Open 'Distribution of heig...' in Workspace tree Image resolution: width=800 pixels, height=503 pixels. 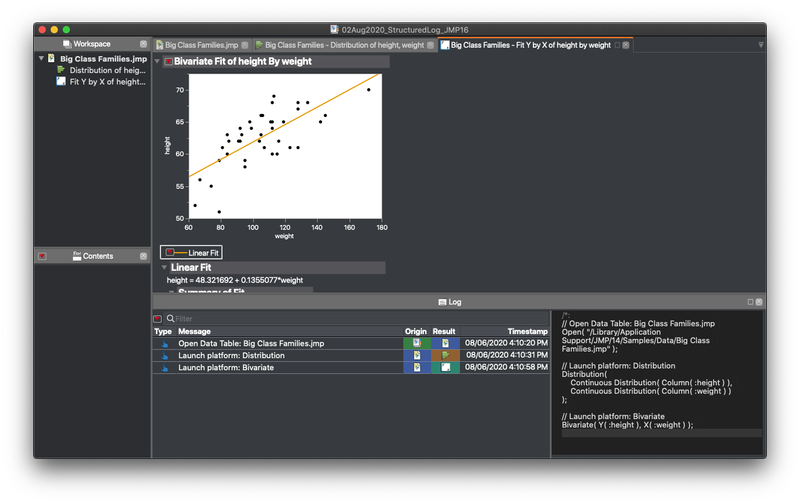click(x=108, y=70)
